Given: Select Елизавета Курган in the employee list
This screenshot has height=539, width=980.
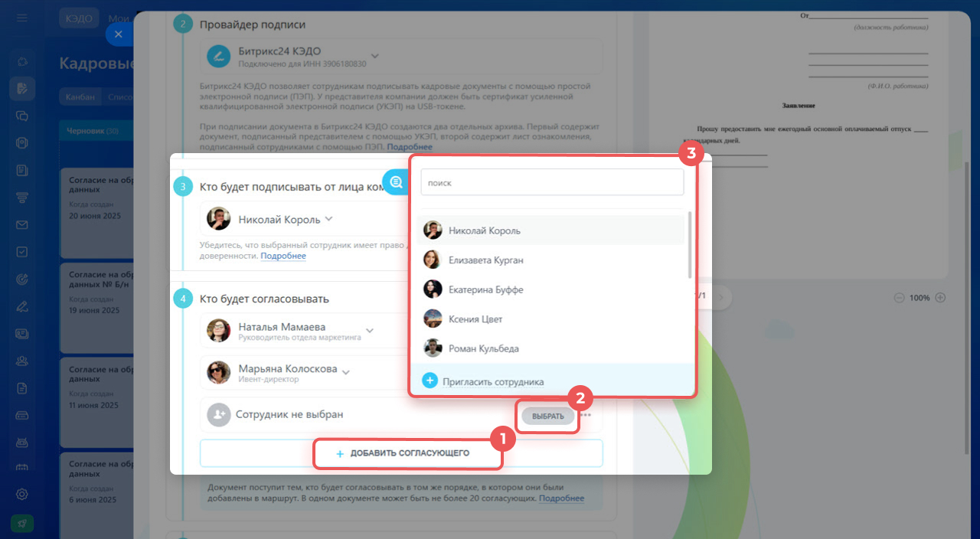Looking at the screenshot, I should coord(552,260).
